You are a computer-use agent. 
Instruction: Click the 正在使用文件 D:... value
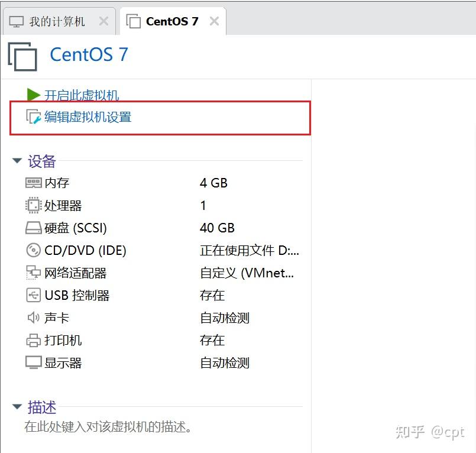pos(250,250)
